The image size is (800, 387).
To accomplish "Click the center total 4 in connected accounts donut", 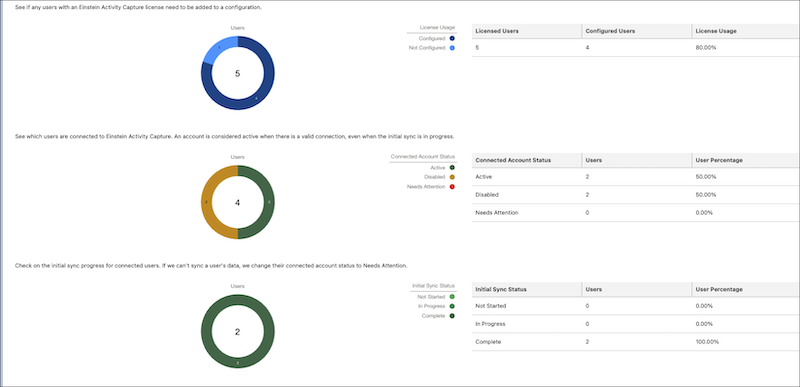I will tap(237, 202).
